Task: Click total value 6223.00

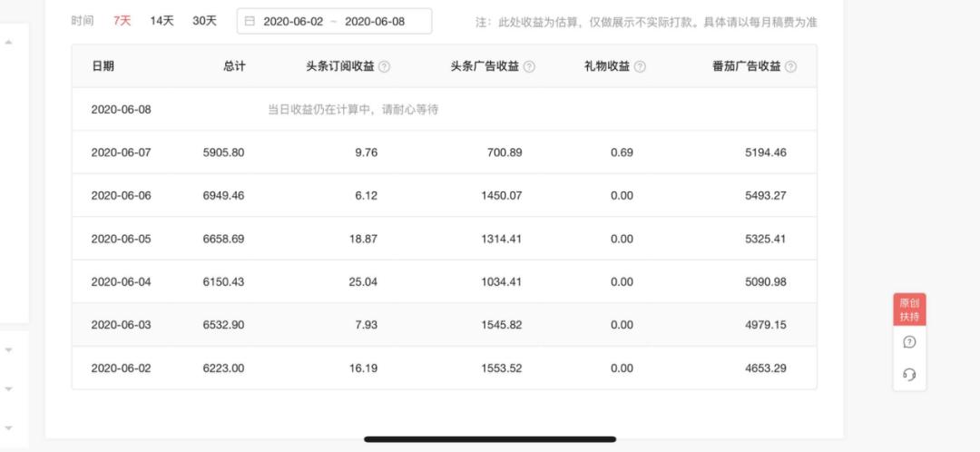Action: pos(224,368)
